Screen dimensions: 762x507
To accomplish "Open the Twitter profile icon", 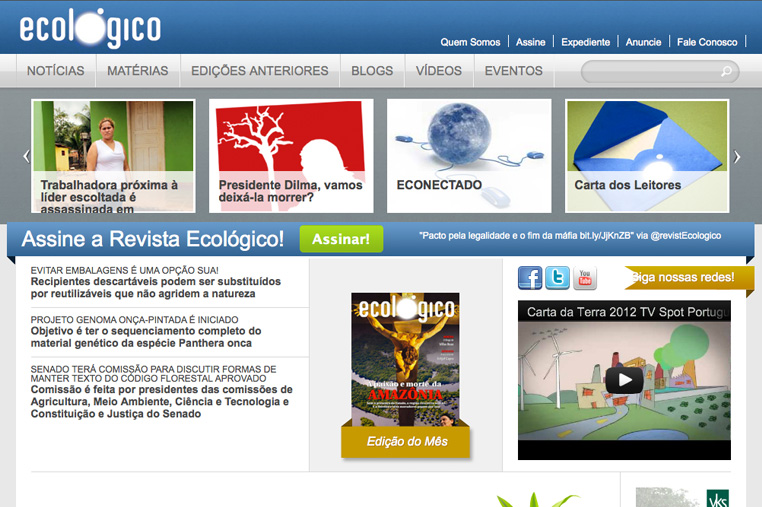I will [557, 278].
